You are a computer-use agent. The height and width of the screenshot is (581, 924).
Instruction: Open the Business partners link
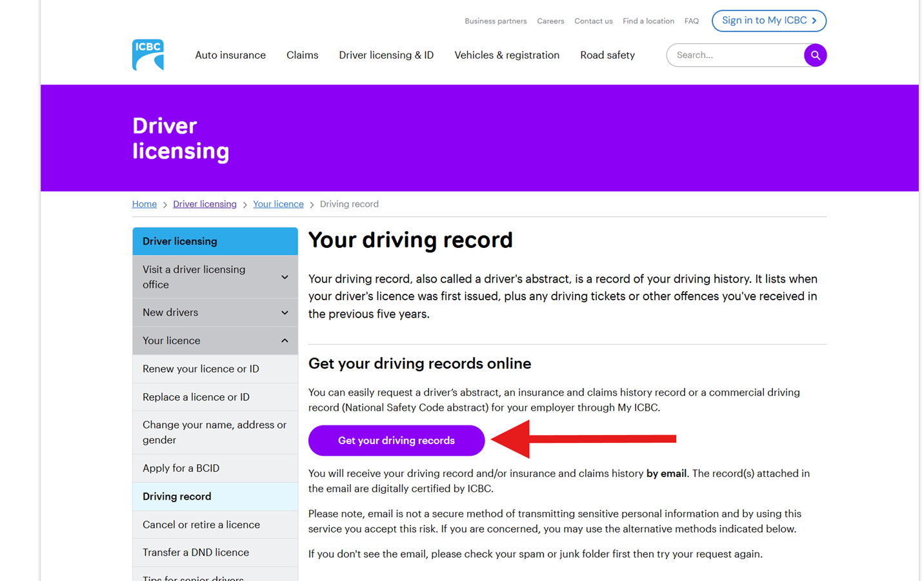tap(496, 21)
